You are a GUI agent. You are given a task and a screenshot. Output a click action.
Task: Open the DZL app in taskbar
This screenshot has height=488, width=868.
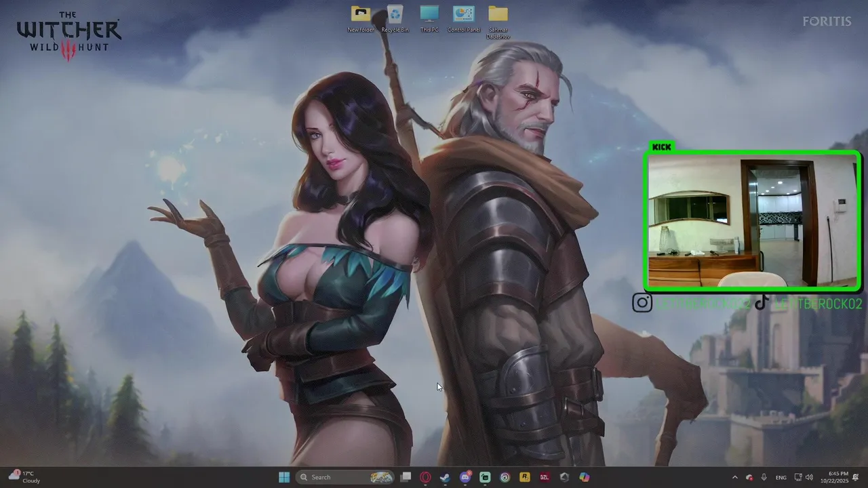point(545,477)
